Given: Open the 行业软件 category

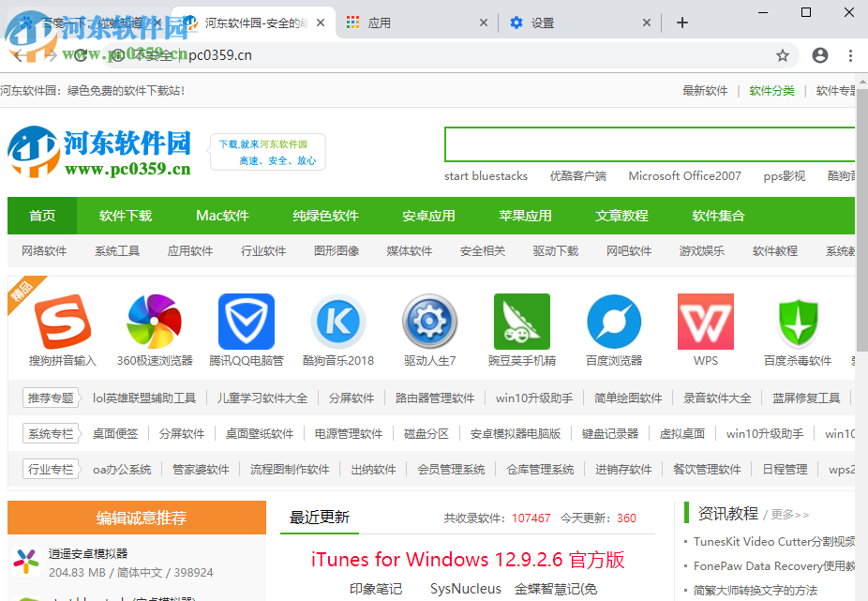Looking at the screenshot, I should (x=263, y=251).
